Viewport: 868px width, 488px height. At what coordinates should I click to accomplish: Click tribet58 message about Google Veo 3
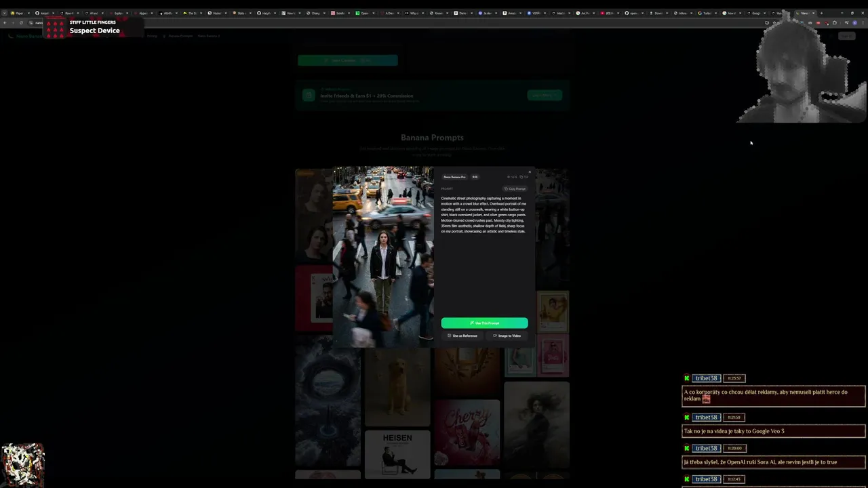point(774,431)
